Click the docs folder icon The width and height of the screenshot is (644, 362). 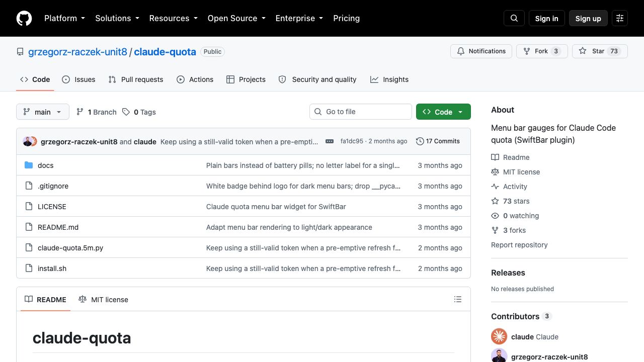pyautogui.click(x=29, y=165)
